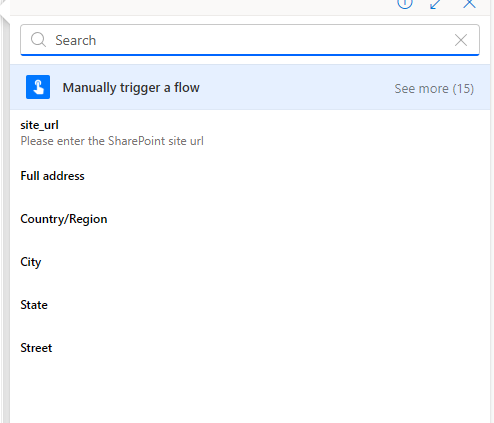Focus the Search input field

click(x=250, y=40)
